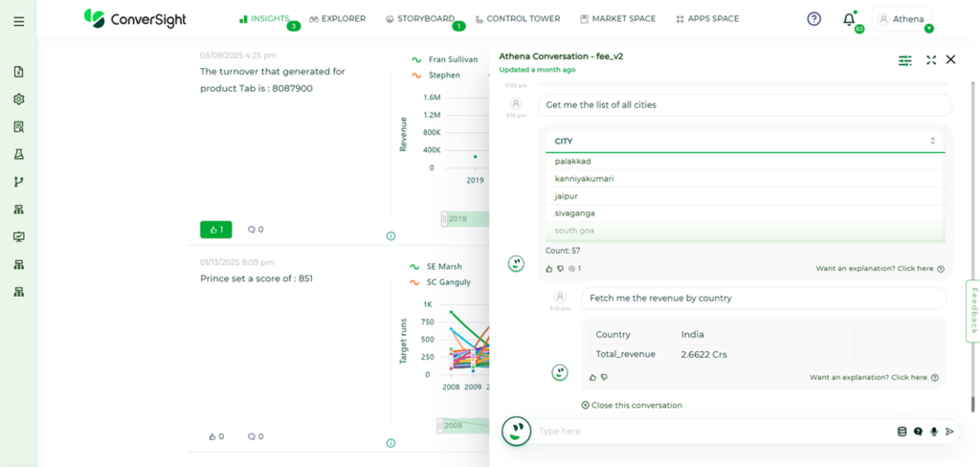
Task: Open info icon for Prince score insight
Action: 391,443
